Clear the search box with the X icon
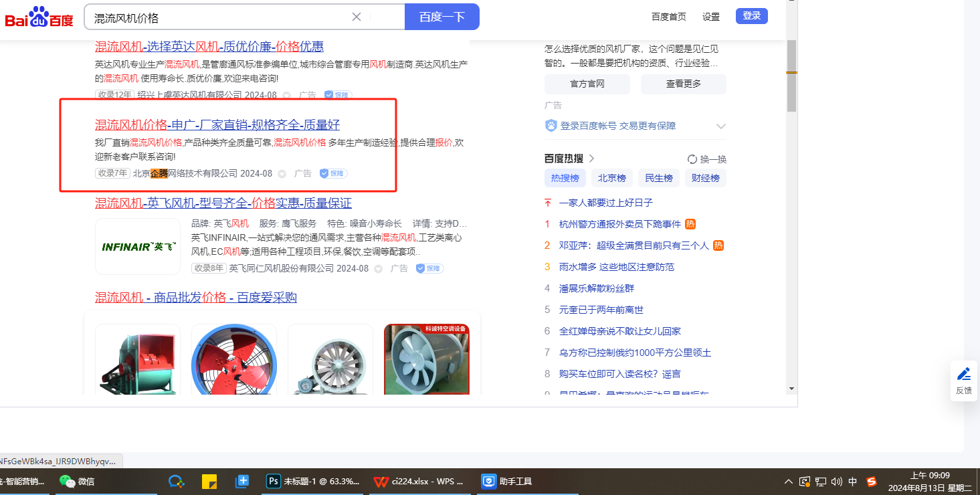The image size is (980, 495). pyautogui.click(x=357, y=17)
